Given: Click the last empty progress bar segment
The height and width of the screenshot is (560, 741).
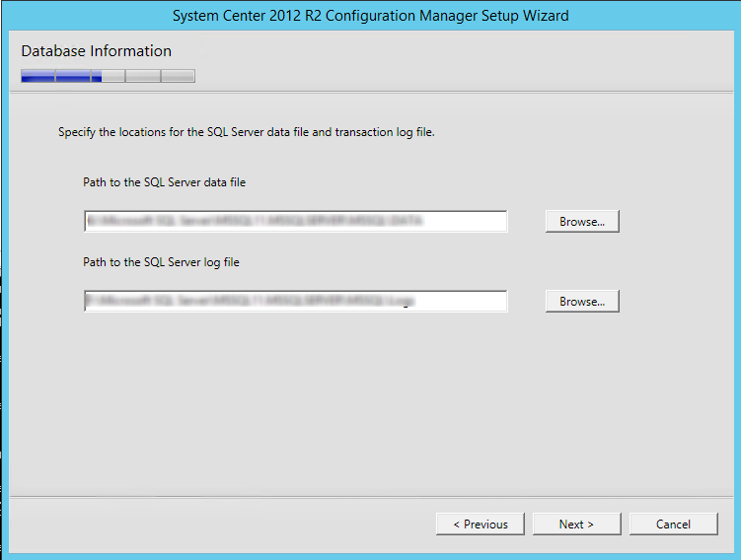Looking at the screenshot, I should pyautogui.click(x=178, y=76).
